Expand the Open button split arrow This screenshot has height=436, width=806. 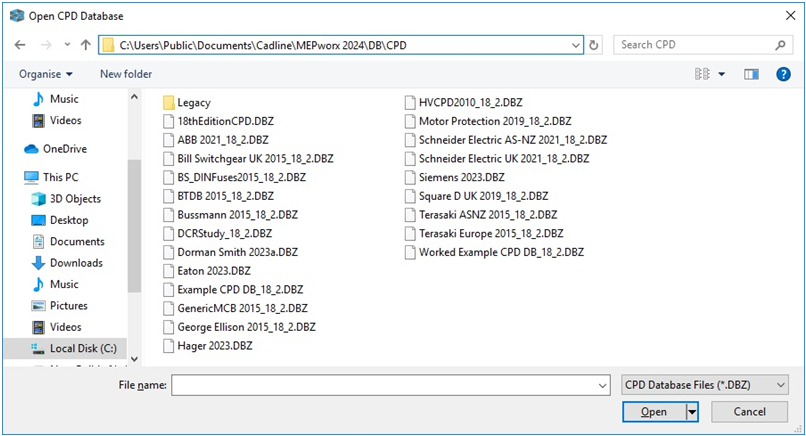click(x=692, y=412)
